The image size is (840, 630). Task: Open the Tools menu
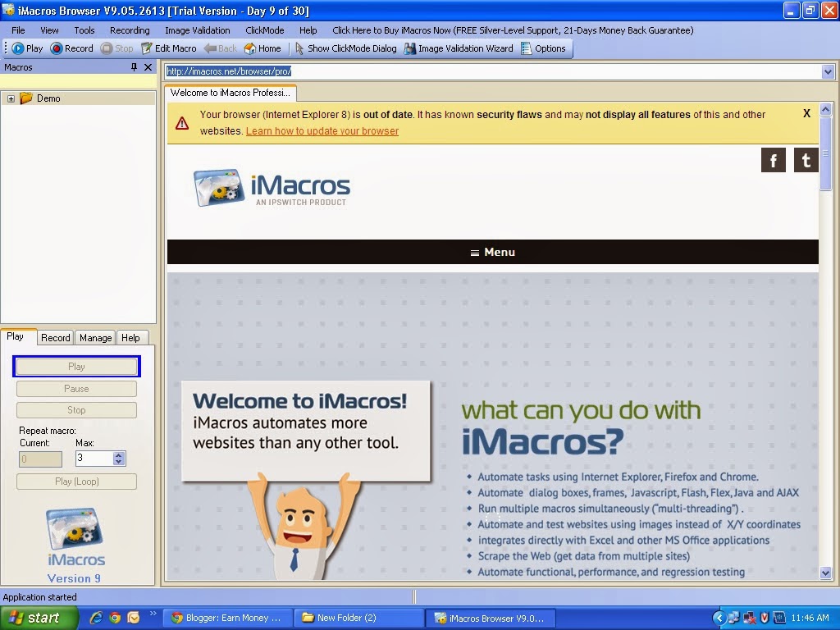pyautogui.click(x=84, y=30)
